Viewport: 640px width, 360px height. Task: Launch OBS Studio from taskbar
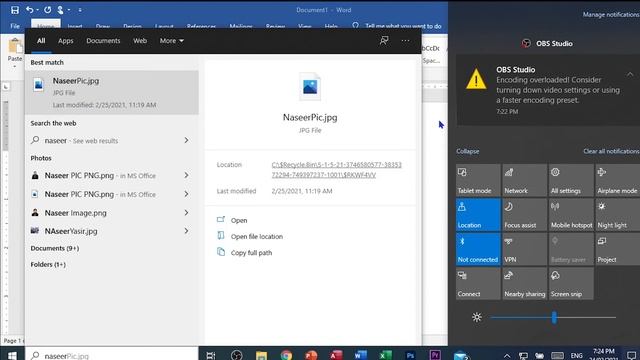[236, 355]
